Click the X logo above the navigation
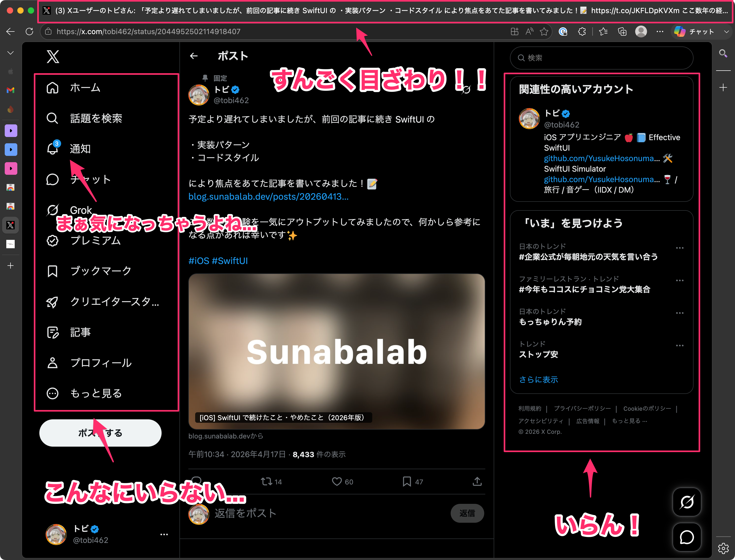This screenshot has height=560, width=735. [x=53, y=57]
